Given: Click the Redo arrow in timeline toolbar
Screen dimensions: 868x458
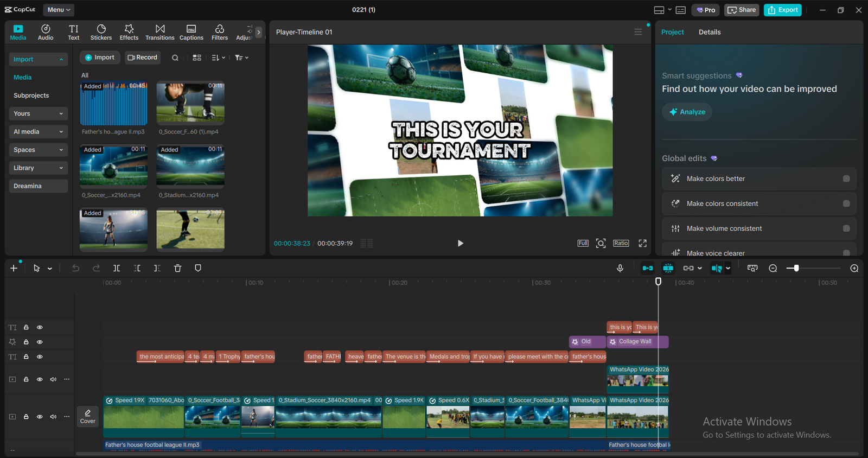Looking at the screenshot, I should click(96, 268).
